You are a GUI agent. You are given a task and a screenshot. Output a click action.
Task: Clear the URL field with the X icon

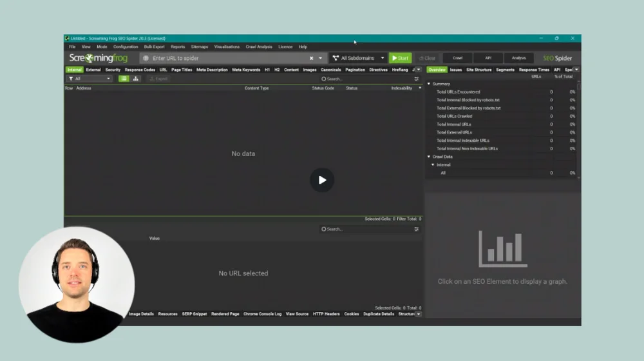point(311,59)
